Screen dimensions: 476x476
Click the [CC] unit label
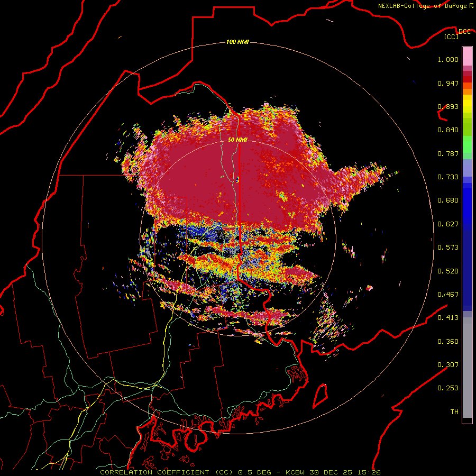(452, 36)
